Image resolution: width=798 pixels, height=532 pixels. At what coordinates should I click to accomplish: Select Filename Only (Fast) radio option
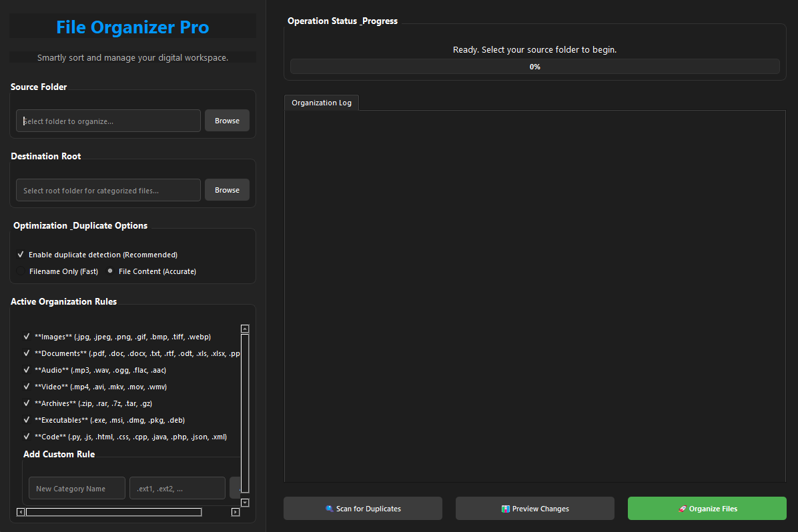[21, 271]
